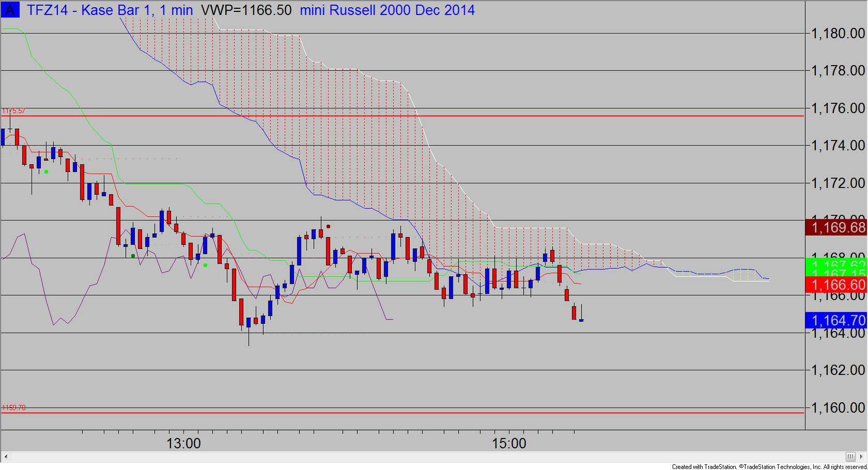Click the red 1,166.60 price tag
868x470 pixels.
836,284
